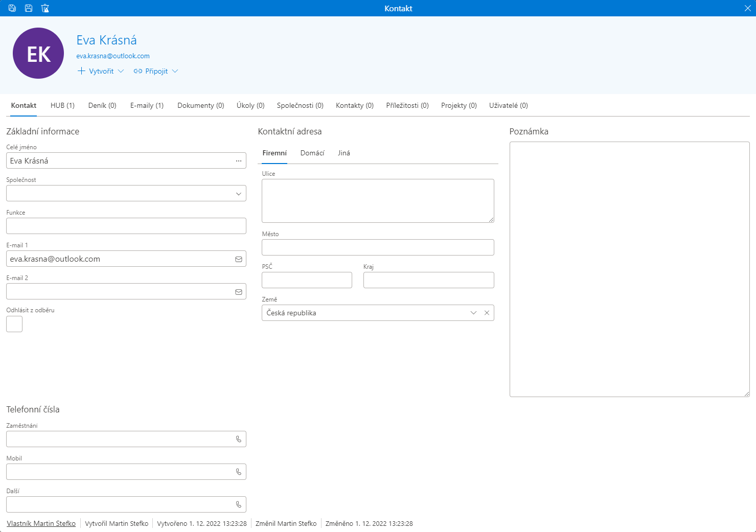This screenshot has width=756, height=532.
Task: Switch to the HUB (1) tab
Action: [62, 105]
